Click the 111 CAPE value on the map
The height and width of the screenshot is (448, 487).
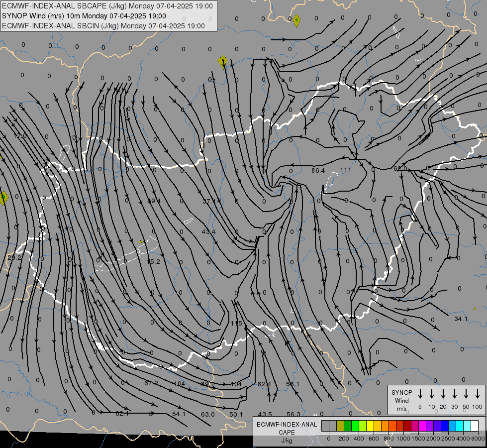(345, 170)
